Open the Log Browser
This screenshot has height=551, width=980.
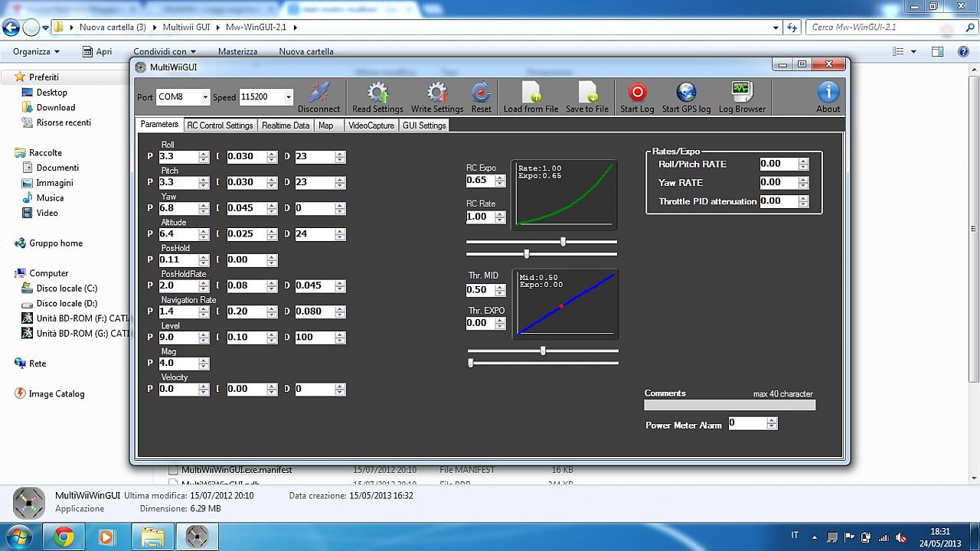pos(741,93)
